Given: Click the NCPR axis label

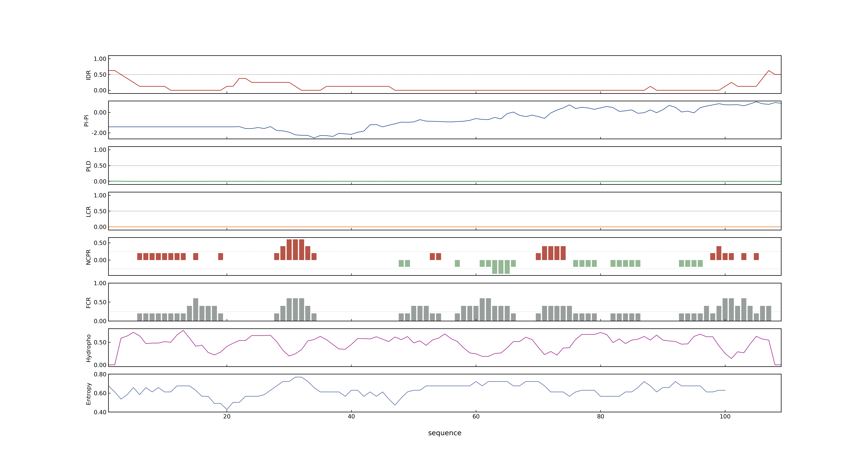Looking at the screenshot, I should [x=88, y=257].
